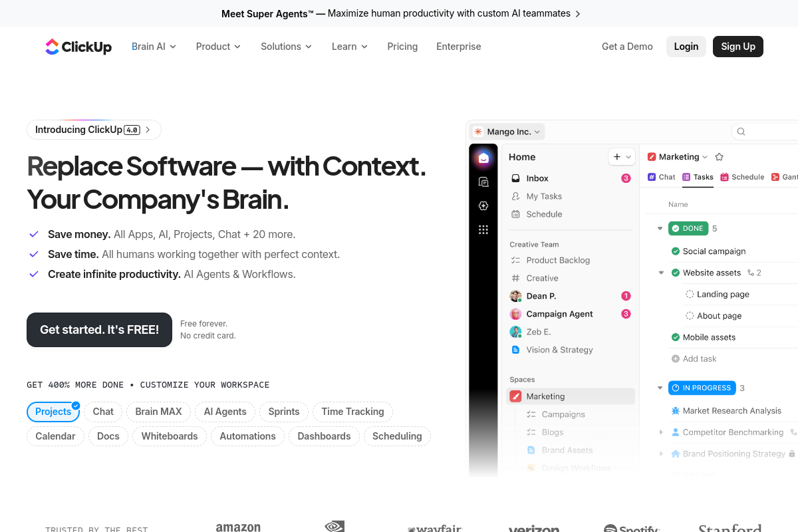Select the AI Agents feature chip
The image size is (798, 532).
coord(225,412)
